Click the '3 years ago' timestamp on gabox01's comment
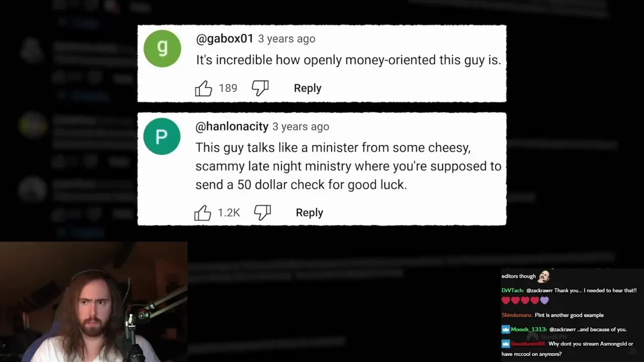This screenshot has width=644, height=362. (x=287, y=39)
